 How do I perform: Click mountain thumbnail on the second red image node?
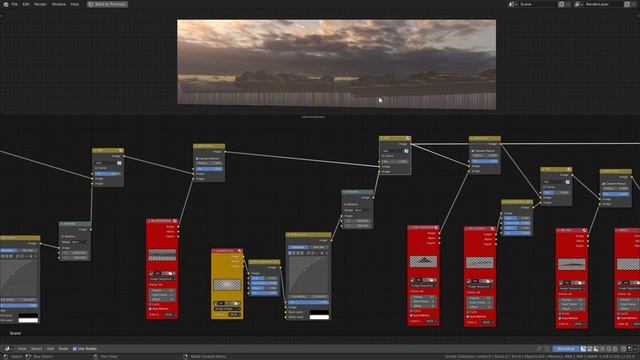423,262
